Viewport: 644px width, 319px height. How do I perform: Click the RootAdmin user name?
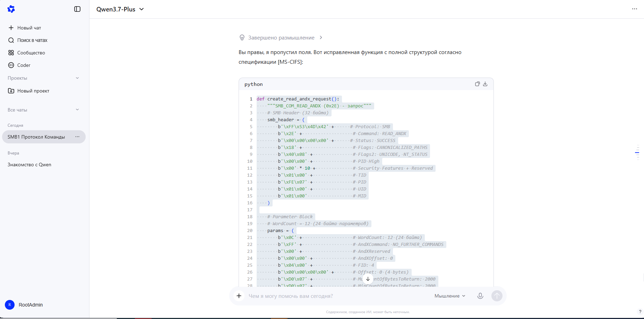(x=31, y=305)
